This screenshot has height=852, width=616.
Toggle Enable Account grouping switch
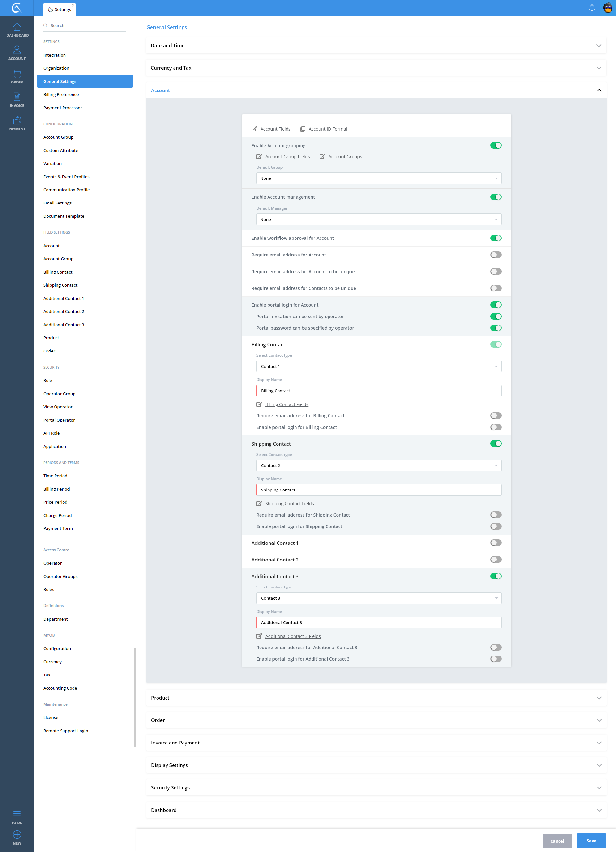coord(495,145)
